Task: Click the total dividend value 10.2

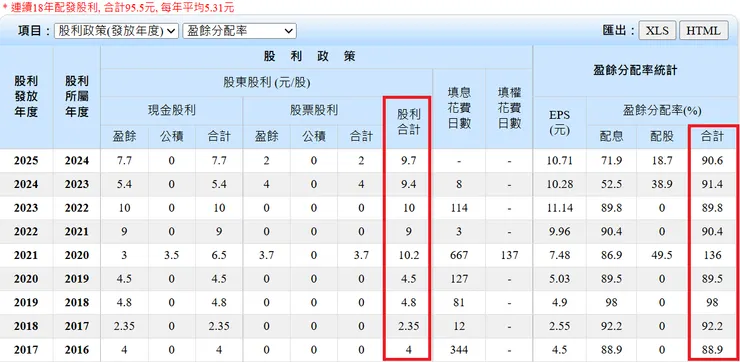Action: coord(409,255)
